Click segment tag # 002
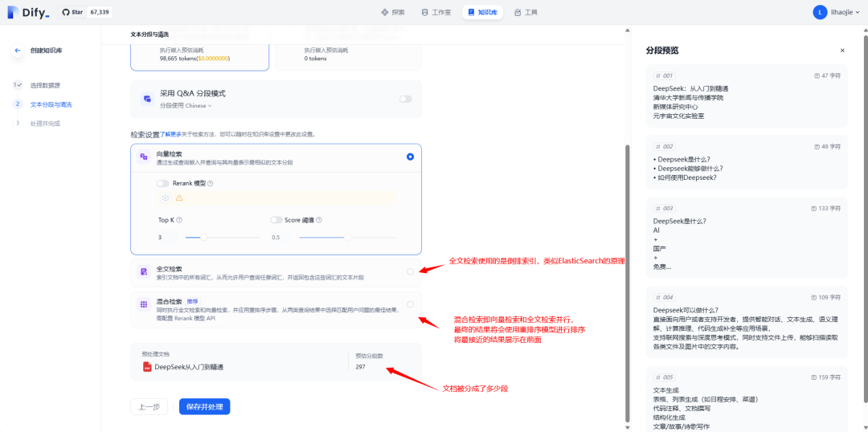 pos(665,147)
